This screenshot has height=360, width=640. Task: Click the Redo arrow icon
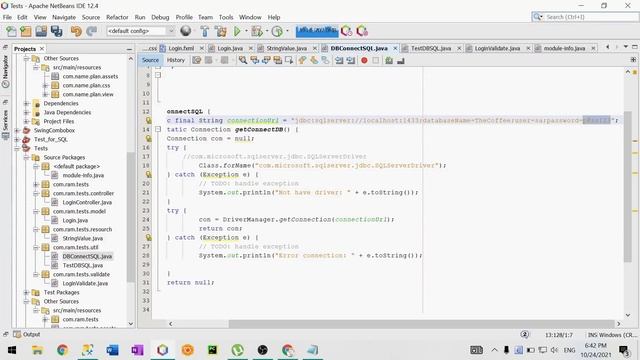[x=91, y=31]
